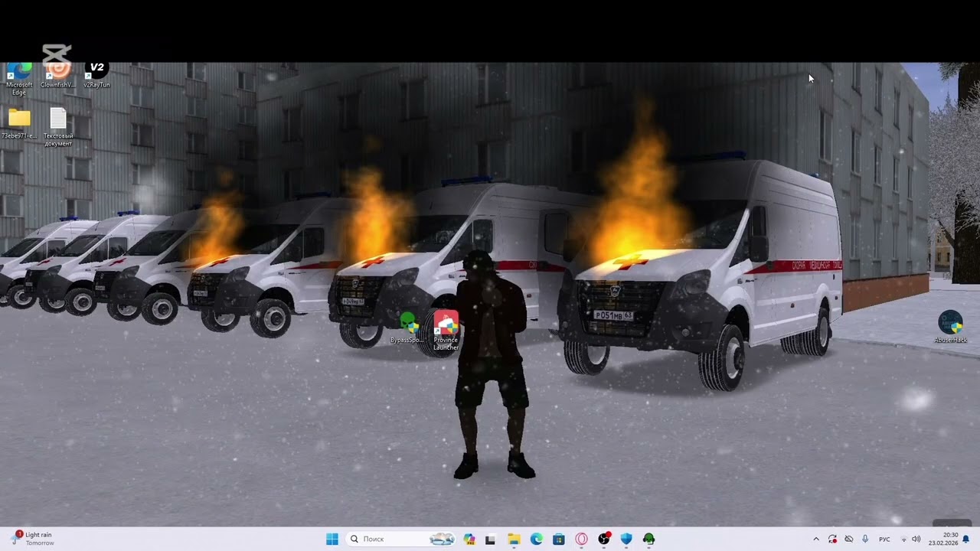
Task: Click the red sync tray icon
Action: (x=832, y=540)
